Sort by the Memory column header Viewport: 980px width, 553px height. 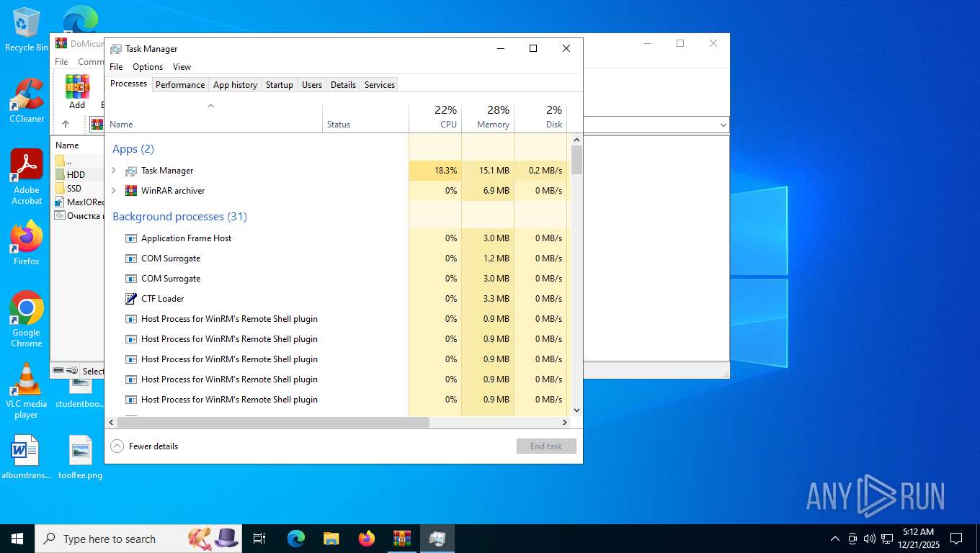point(488,117)
